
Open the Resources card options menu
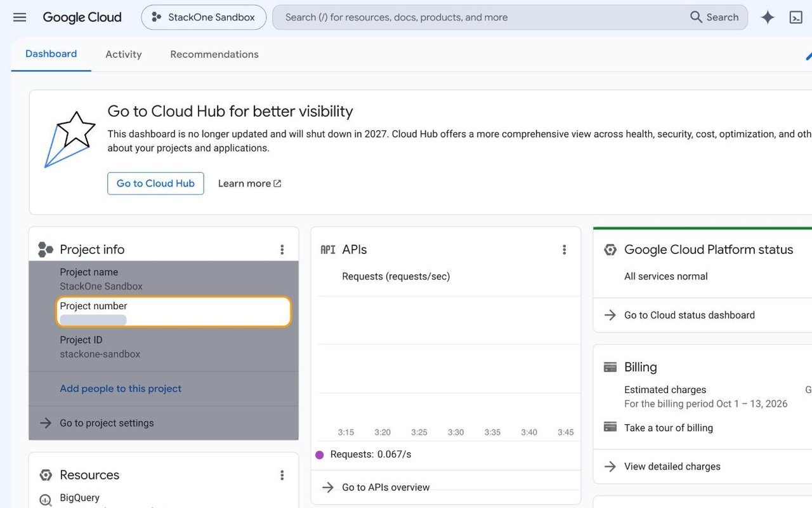pyautogui.click(x=282, y=475)
